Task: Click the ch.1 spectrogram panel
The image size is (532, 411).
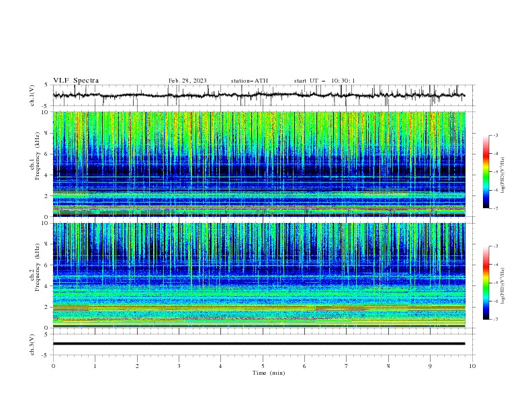Action: pyautogui.click(x=259, y=164)
